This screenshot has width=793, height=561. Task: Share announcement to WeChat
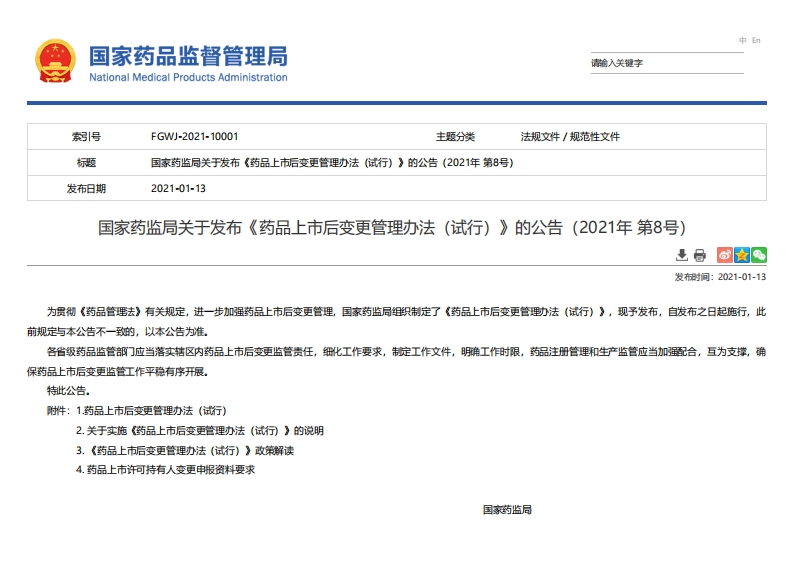tap(759, 255)
